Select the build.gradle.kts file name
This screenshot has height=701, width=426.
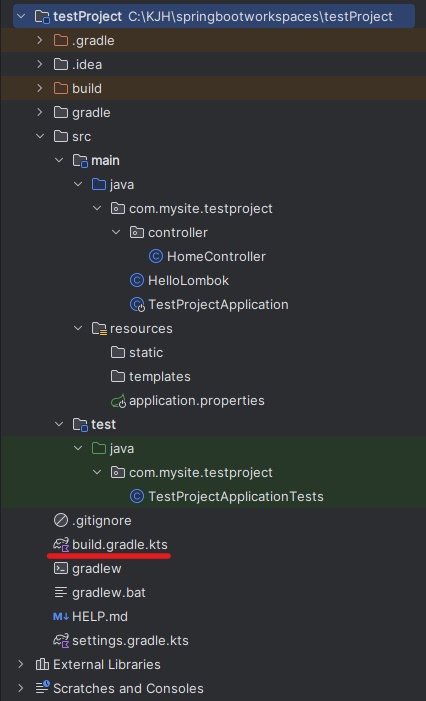(120, 545)
